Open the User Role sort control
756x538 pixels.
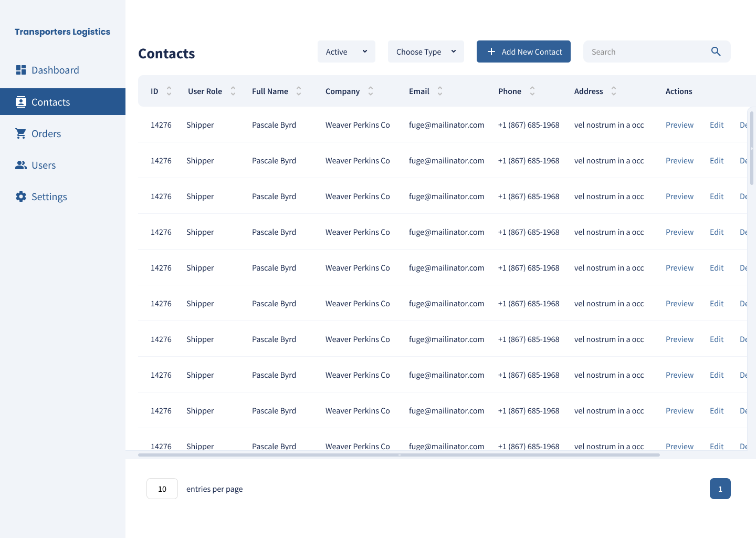coord(233,90)
